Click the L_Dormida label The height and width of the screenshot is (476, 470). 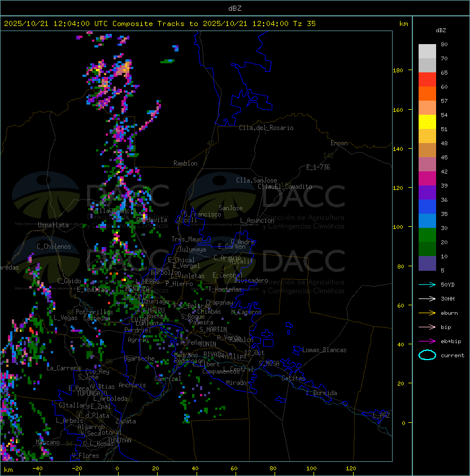tap(321, 393)
